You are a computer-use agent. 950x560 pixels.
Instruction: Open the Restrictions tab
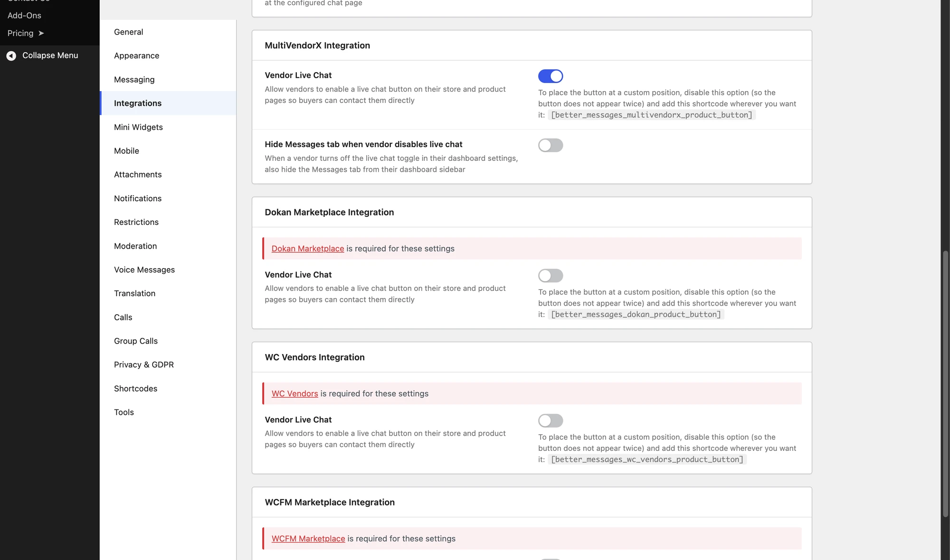click(168, 222)
